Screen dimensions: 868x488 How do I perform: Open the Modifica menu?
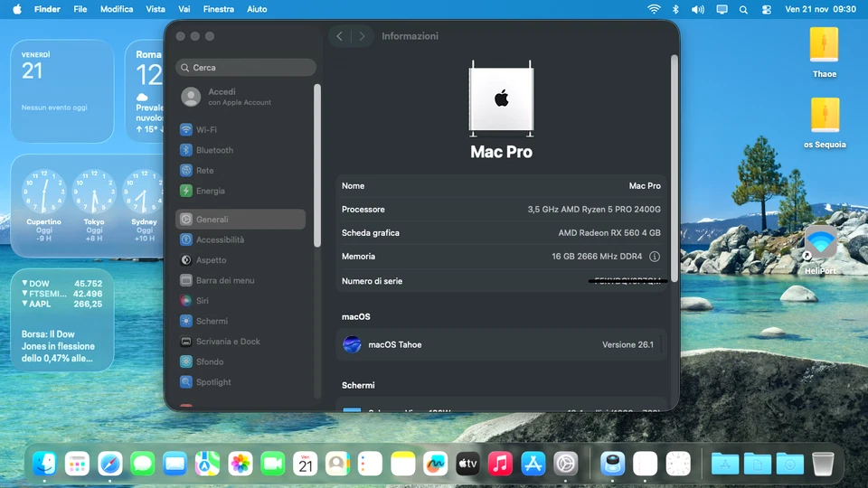tap(117, 9)
